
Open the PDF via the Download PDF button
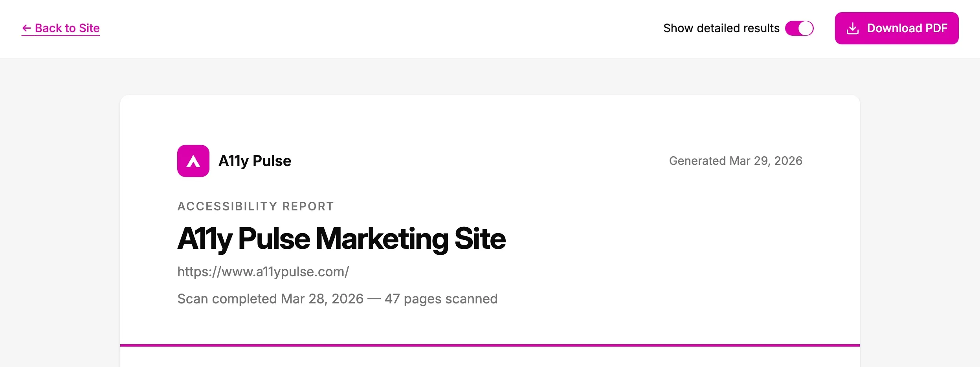(x=897, y=28)
